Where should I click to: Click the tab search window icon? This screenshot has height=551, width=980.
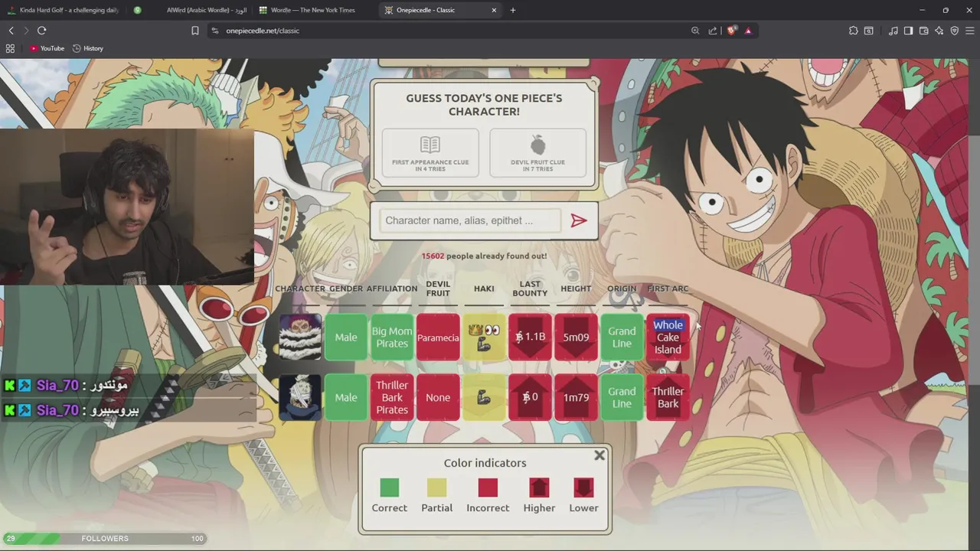(x=869, y=31)
